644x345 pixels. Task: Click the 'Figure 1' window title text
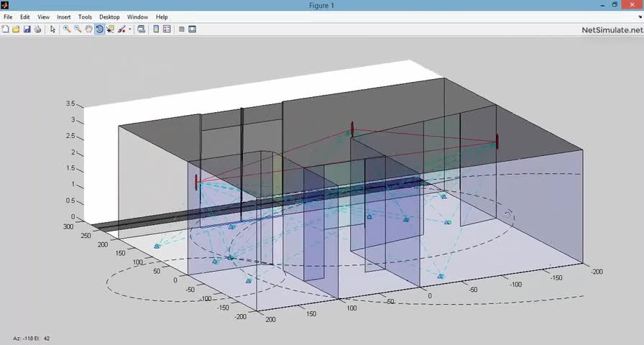pyautogui.click(x=321, y=5)
